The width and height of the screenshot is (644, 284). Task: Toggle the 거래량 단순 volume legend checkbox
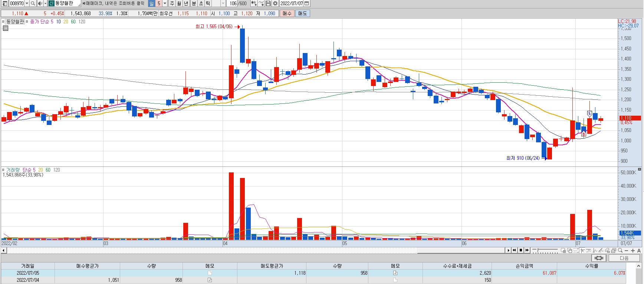3,170
